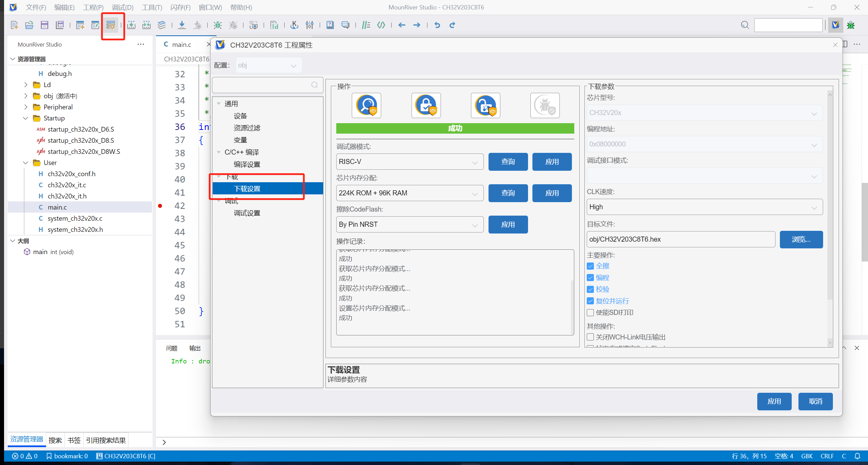Click the green 成功 progress bar
Screen dimensions: 868x465
(455, 128)
